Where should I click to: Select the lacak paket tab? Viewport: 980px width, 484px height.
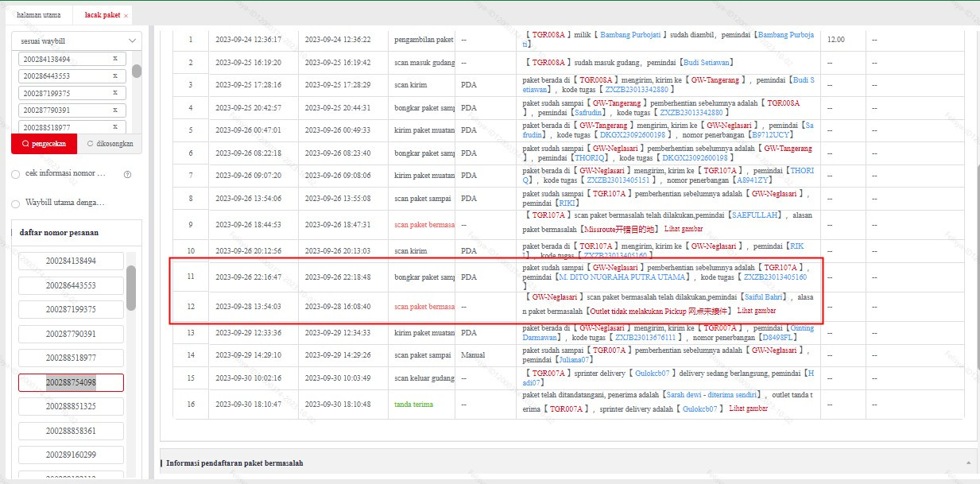103,15
